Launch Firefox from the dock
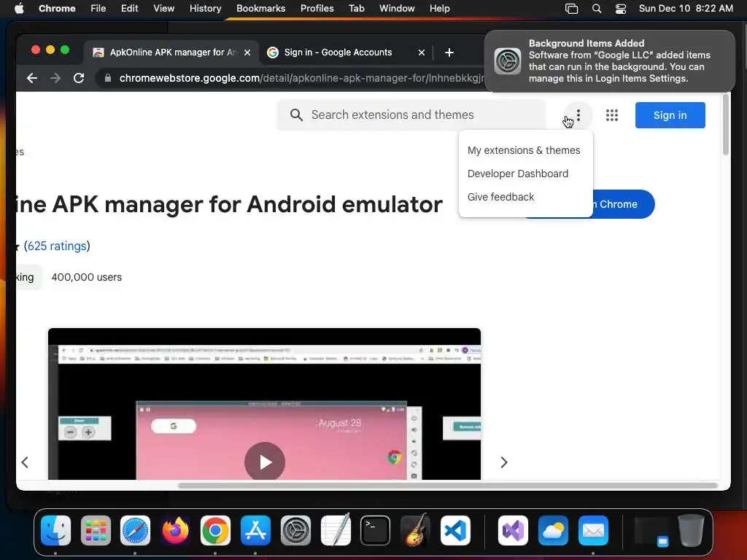The width and height of the screenshot is (747, 560). 175,530
